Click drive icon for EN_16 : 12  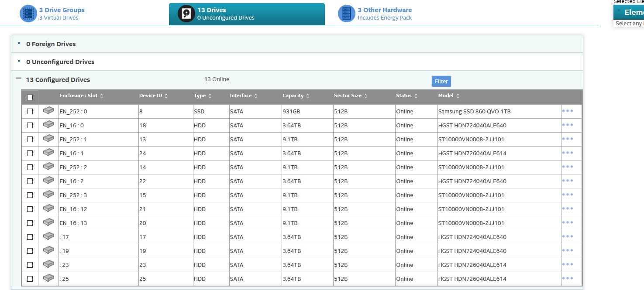click(x=48, y=208)
